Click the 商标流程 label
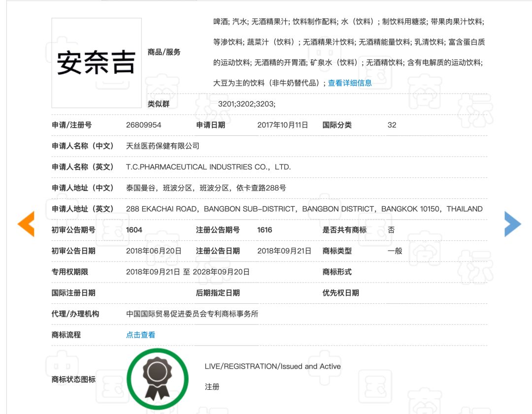The height and width of the screenshot is (414, 532). pos(66,335)
